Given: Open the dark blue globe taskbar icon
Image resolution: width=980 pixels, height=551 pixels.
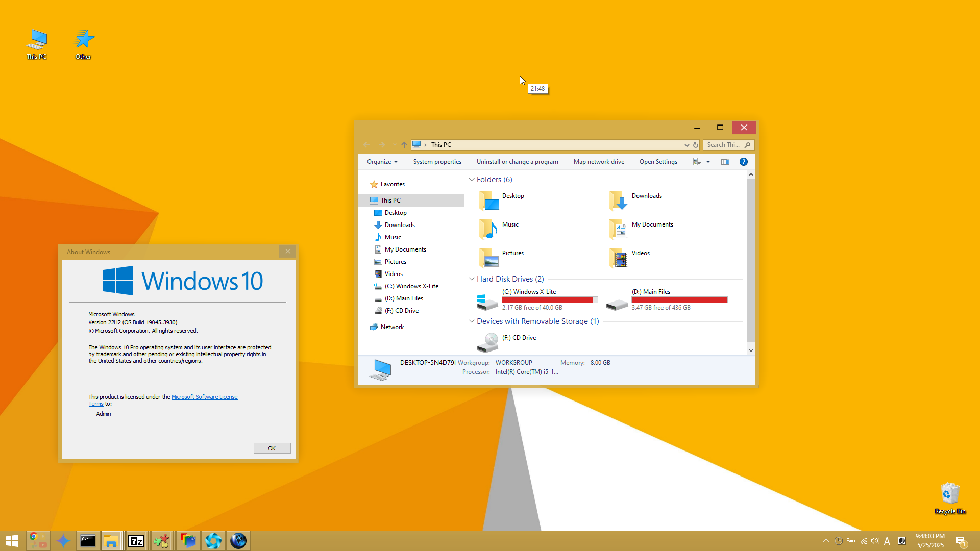Looking at the screenshot, I should coord(238,541).
